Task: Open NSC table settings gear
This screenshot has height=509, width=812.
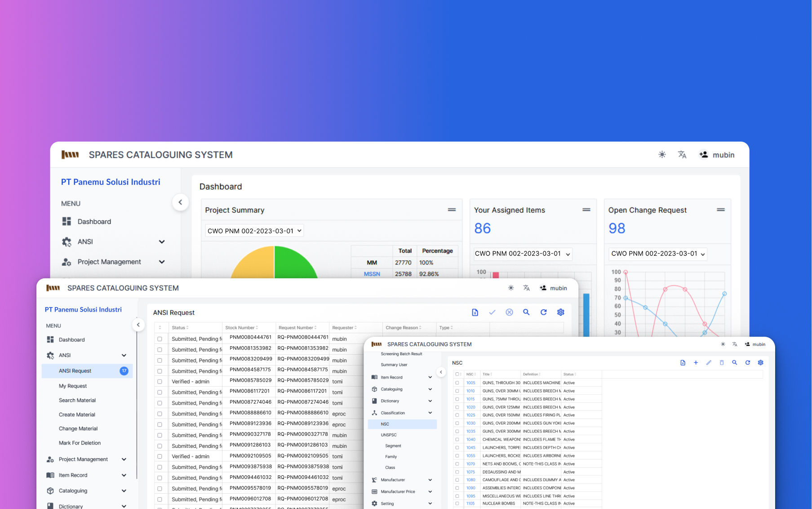Action: tap(761, 362)
